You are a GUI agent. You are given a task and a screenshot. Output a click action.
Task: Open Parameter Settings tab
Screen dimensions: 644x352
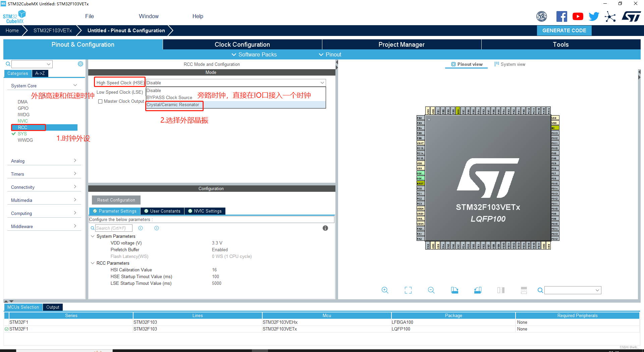(115, 211)
